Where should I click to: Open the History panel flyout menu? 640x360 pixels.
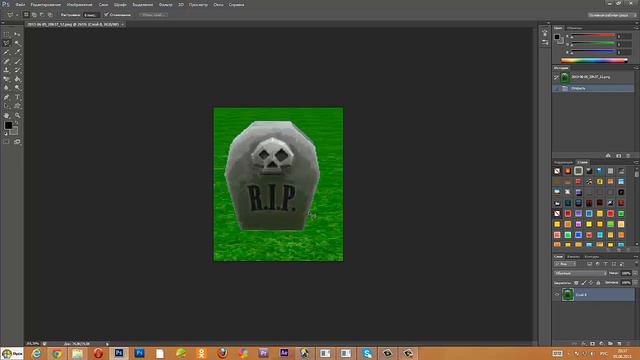tap(636, 68)
